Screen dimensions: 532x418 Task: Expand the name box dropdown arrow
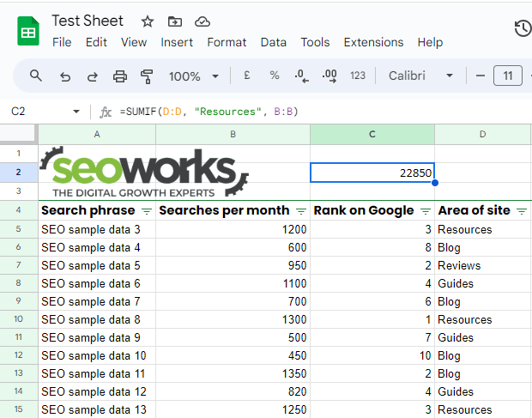coord(76,112)
